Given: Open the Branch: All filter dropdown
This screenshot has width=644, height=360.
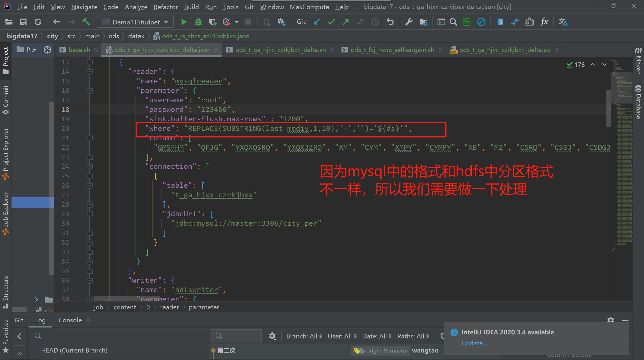Looking at the screenshot, I should [x=304, y=336].
